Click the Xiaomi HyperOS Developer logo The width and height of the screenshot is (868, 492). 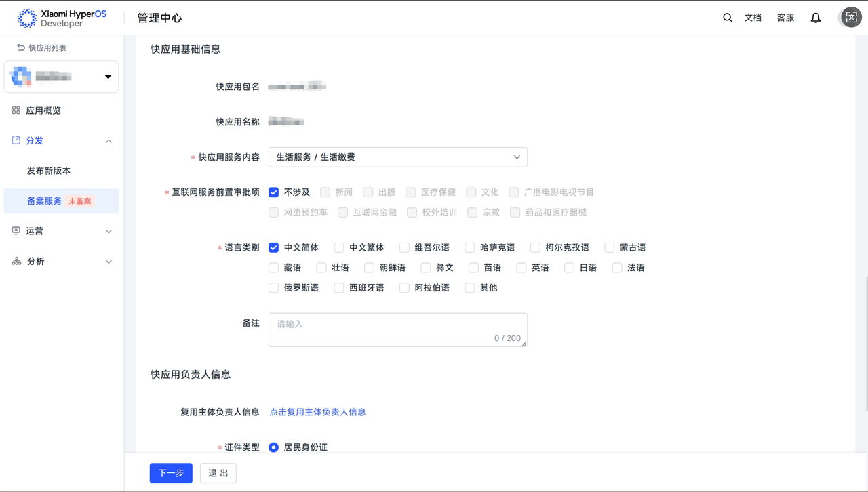tap(62, 18)
